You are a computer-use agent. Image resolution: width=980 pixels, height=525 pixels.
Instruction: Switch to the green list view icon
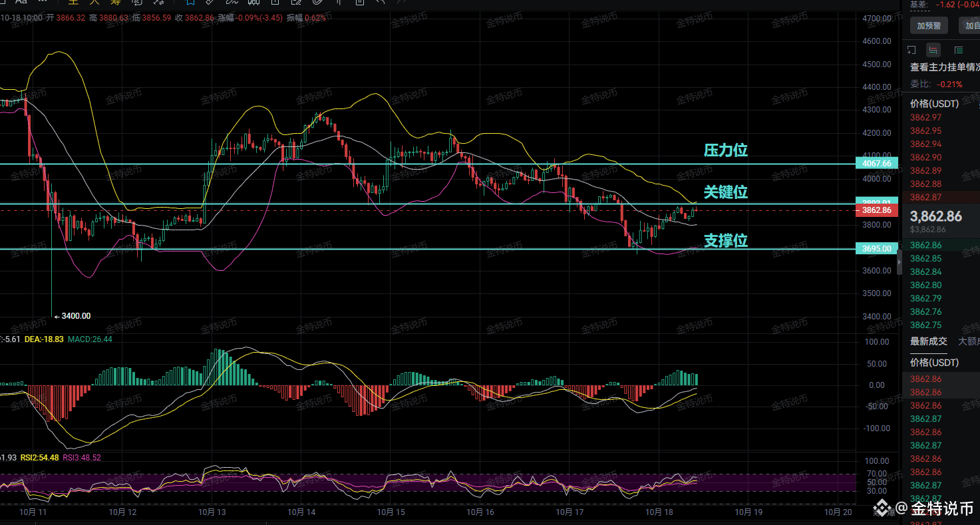point(958,50)
